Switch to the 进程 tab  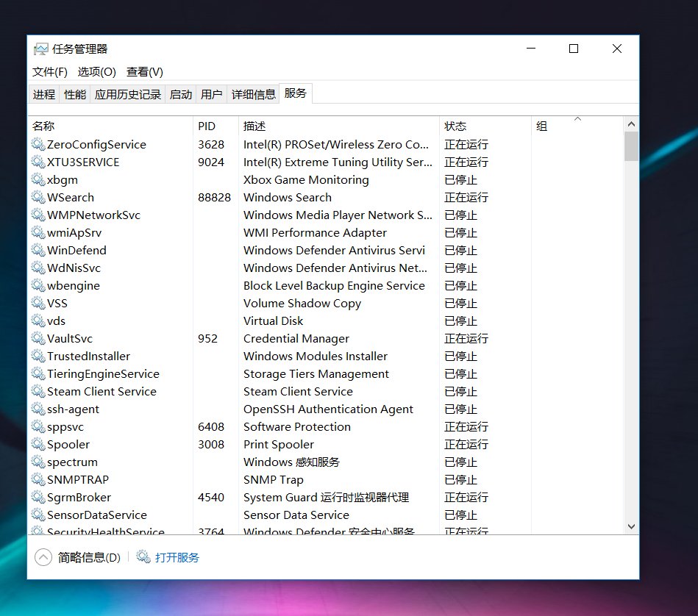[44, 94]
